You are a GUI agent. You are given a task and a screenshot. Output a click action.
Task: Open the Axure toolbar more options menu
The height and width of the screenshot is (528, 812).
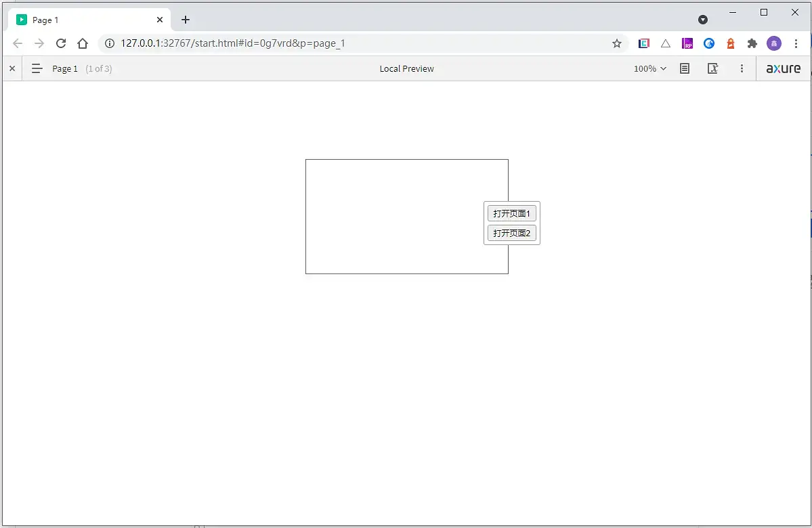tap(742, 68)
